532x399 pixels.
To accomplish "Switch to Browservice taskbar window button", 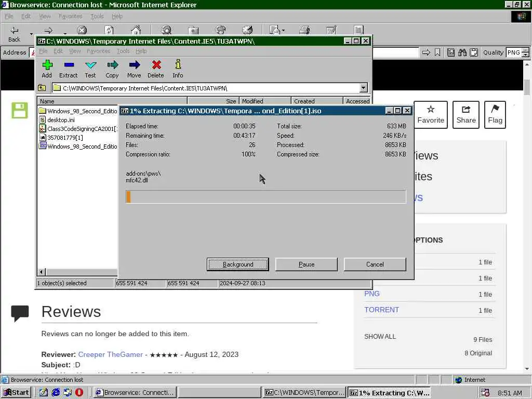I will [x=135, y=393].
